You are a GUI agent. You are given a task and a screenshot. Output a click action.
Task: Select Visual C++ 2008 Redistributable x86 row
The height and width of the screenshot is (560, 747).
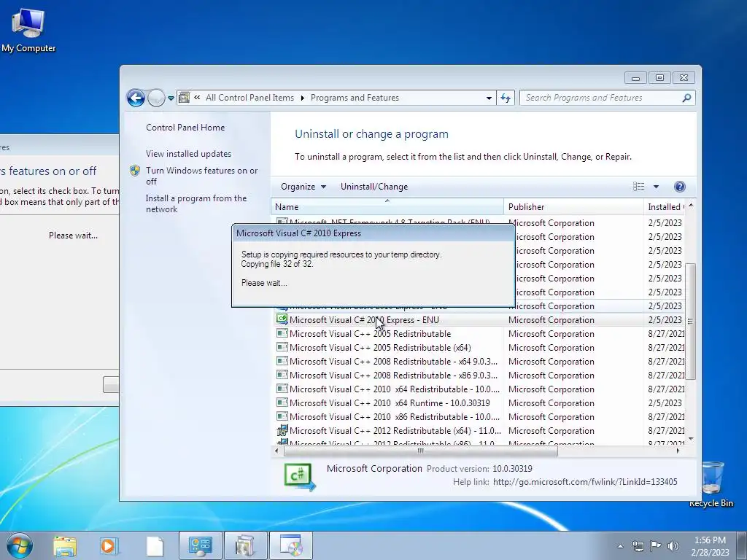click(480, 376)
